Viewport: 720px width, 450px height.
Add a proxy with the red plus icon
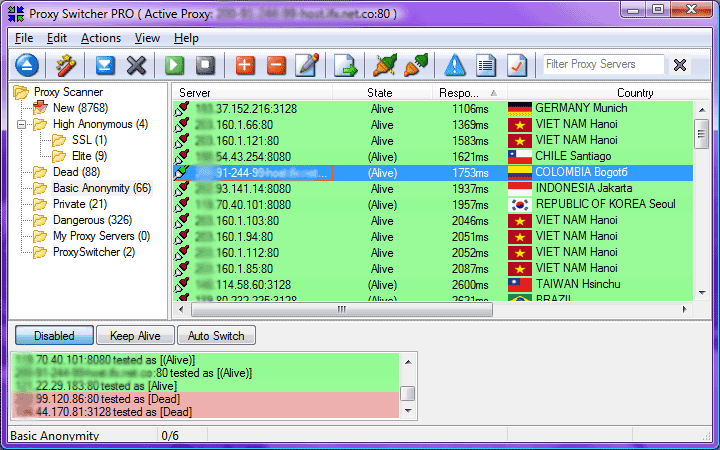tap(245, 65)
